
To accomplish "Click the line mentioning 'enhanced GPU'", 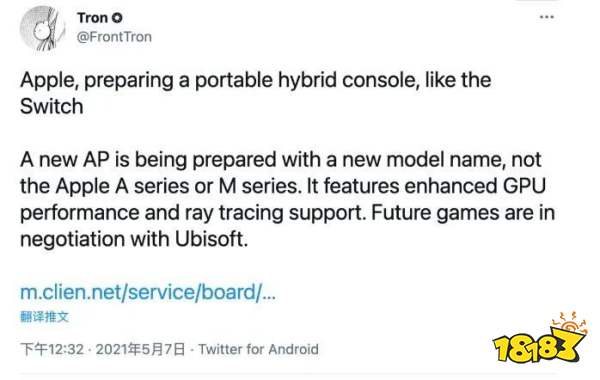I will pyautogui.click(x=283, y=186).
